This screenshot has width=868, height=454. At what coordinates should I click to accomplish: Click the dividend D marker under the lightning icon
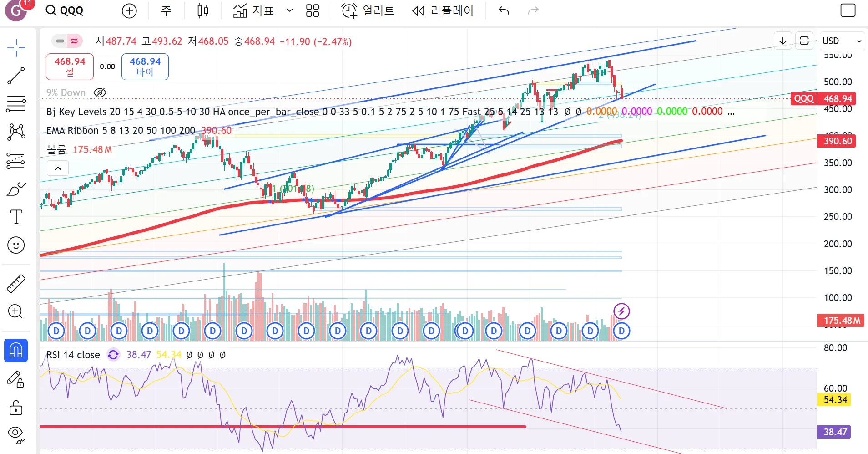click(621, 331)
